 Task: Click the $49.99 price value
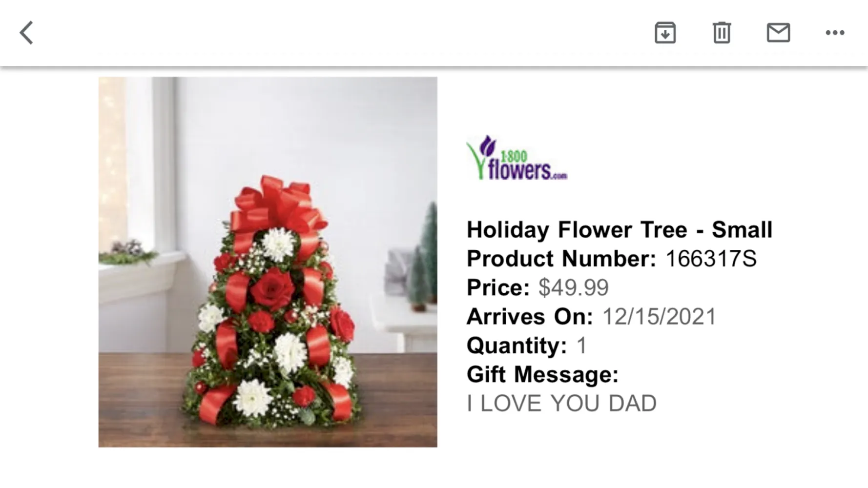pyautogui.click(x=573, y=287)
